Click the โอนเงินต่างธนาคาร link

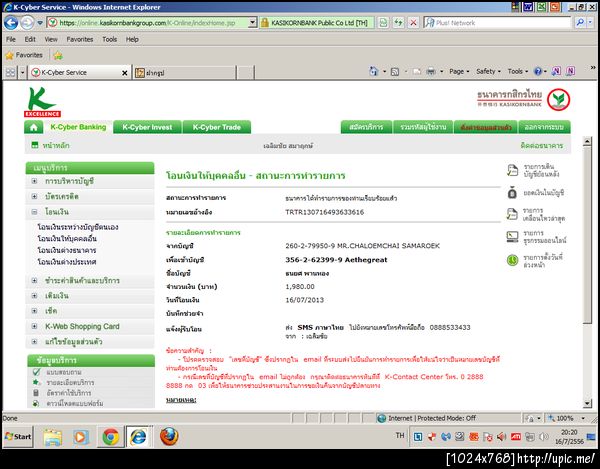(67, 251)
